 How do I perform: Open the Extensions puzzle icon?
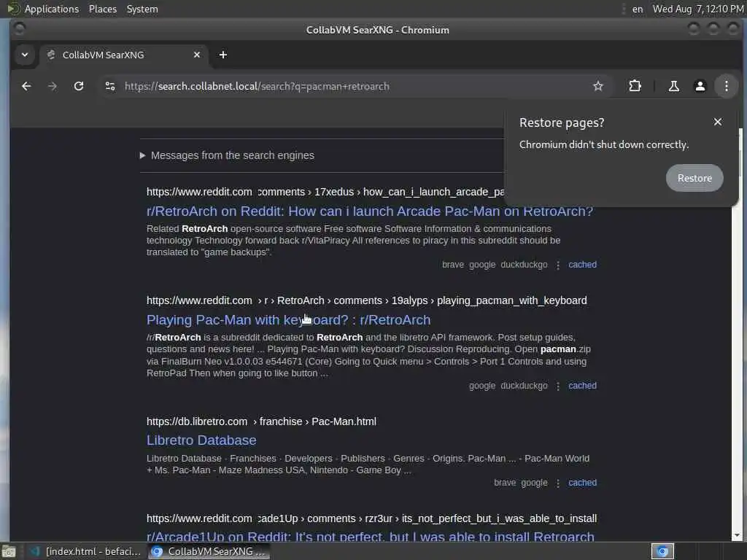[635, 86]
